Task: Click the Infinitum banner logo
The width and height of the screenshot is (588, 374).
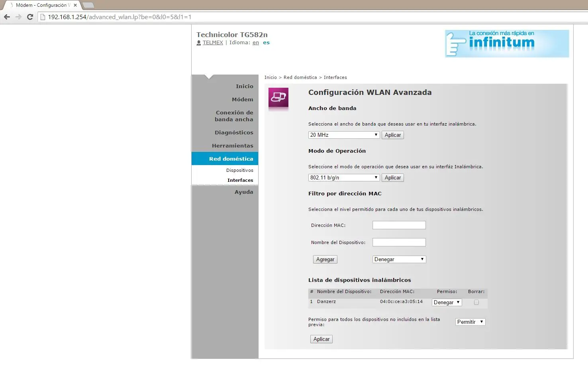Action: click(507, 43)
